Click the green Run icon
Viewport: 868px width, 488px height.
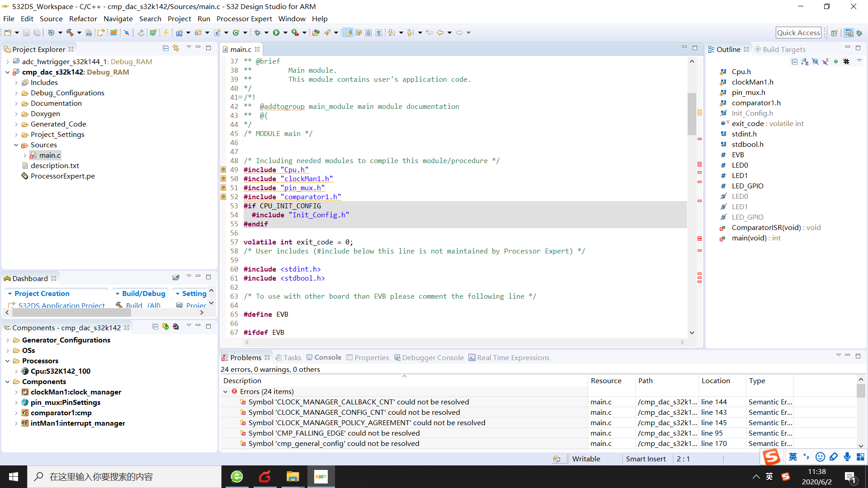tap(276, 33)
